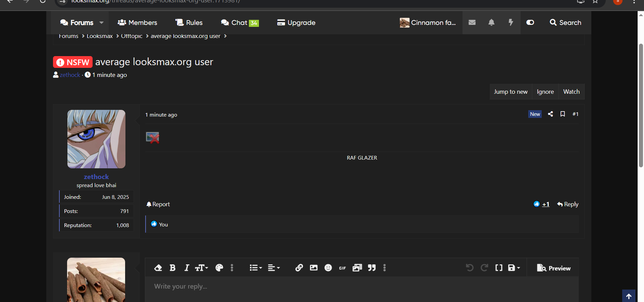Screen dimensions: 644x302
Task: Expand the Forums dropdown arrow
Action: [101, 23]
